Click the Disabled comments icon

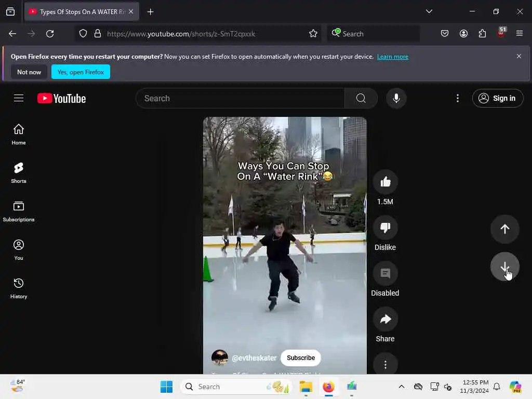pyautogui.click(x=385, y=273)
